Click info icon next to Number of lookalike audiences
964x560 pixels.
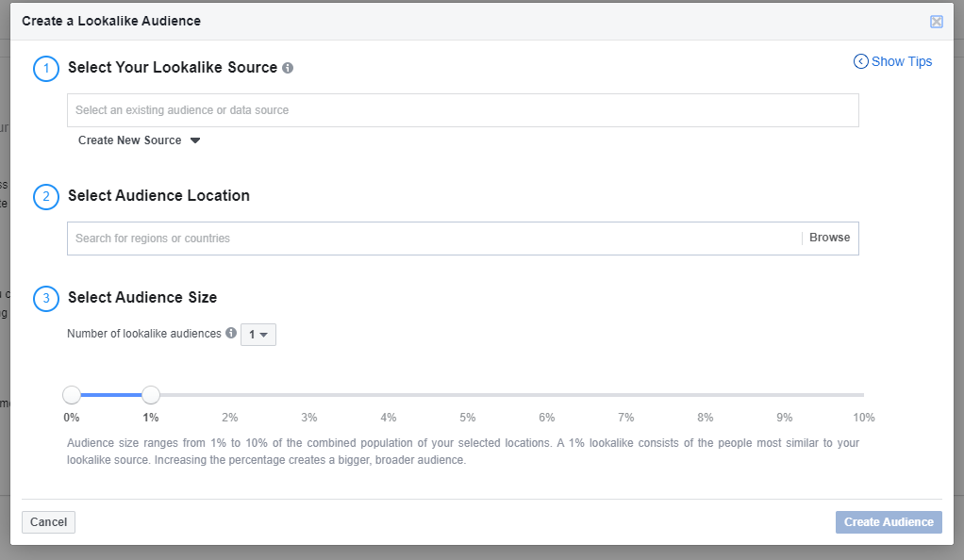click(x=231, y=333)
